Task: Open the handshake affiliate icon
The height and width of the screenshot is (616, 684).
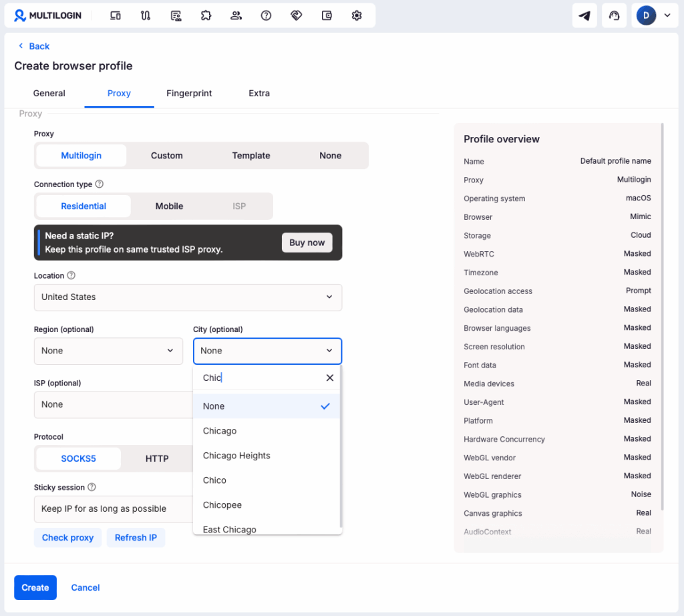Action: point(296,16)
